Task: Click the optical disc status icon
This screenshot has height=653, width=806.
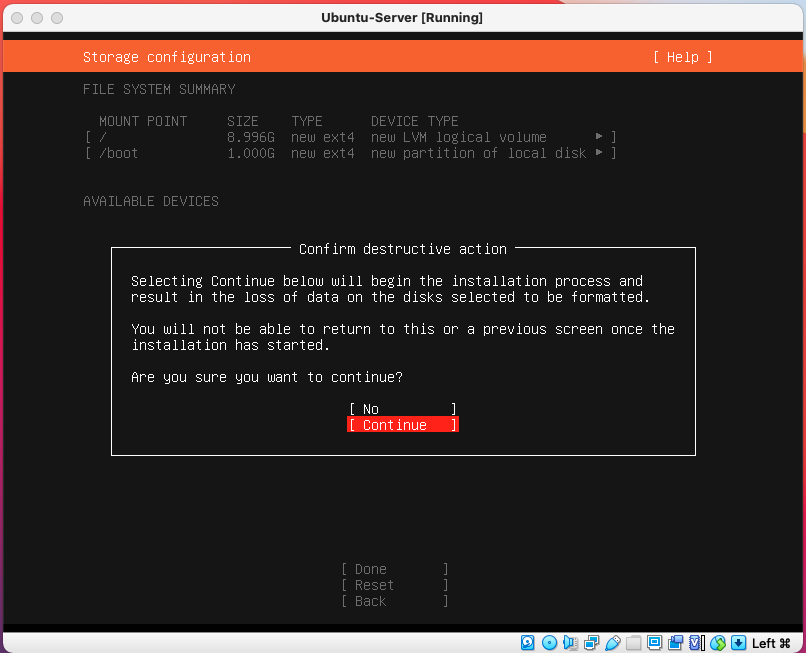Action: [549, 642]
